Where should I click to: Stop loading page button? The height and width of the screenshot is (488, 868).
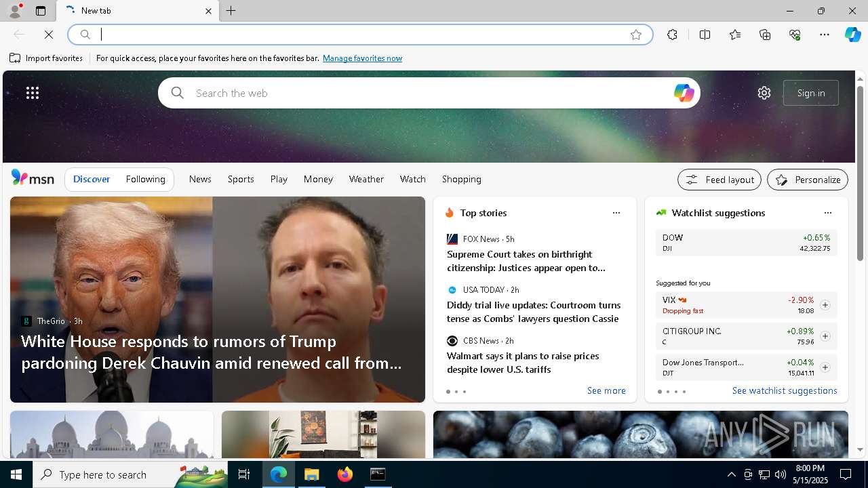[x=49, y=35]
